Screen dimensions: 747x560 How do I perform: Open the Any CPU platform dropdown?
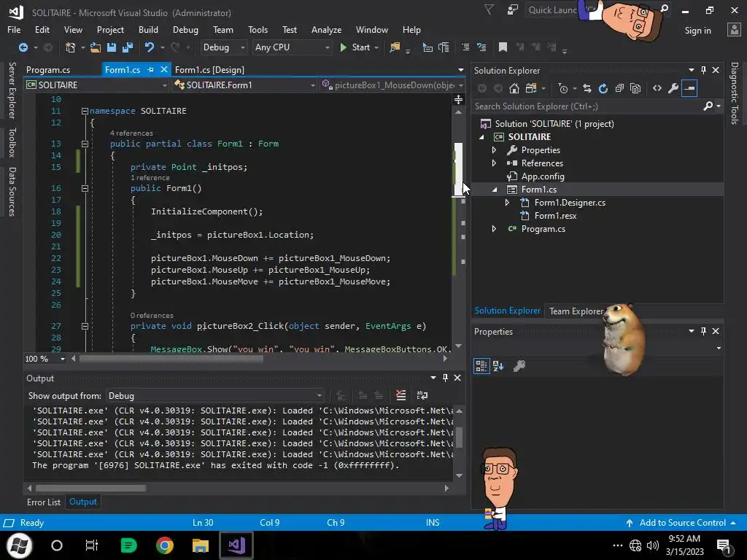(x=327, y=47)
